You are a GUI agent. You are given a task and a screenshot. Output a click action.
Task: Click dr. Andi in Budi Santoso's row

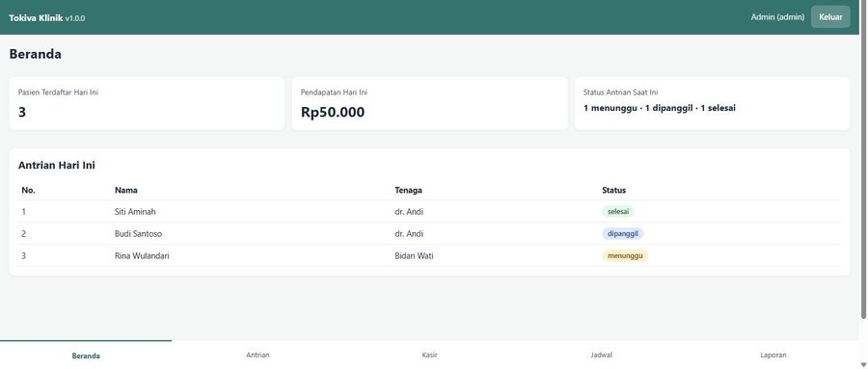409,233
